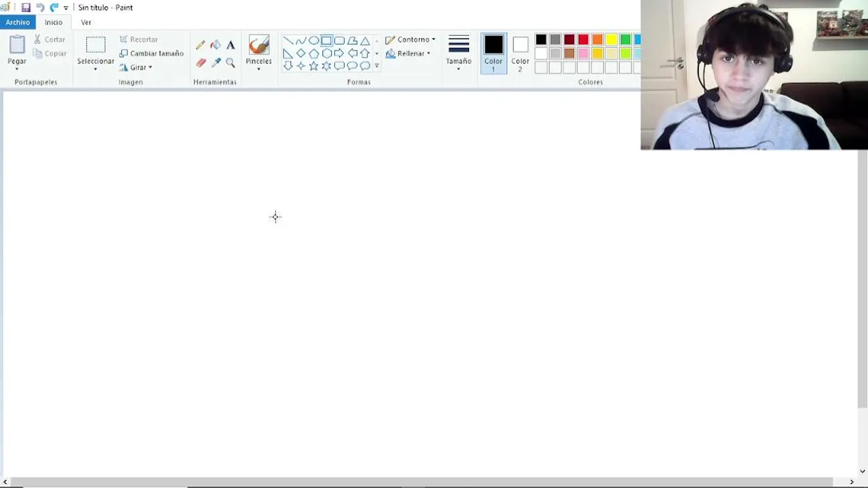Screen dimensions: 868x488
Task: Choose the Oval callout shape
Action: point(353,66)
